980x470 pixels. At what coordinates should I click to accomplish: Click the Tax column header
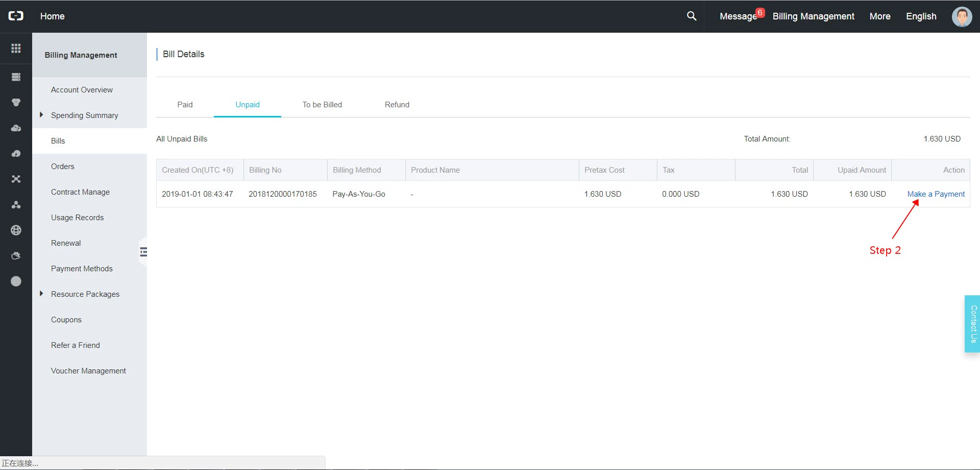click(669, 170)
